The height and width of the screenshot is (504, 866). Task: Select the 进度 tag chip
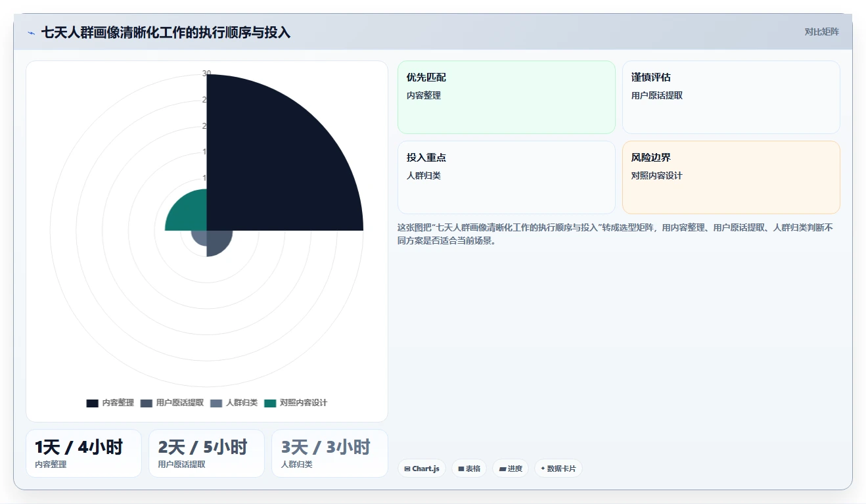[x=511, y=469]
